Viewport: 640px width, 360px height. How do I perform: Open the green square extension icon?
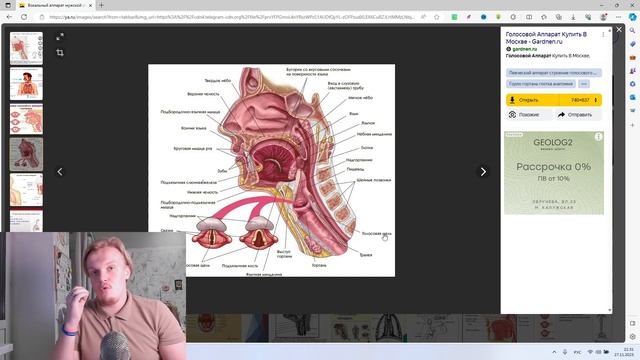click(x=454, y=17)
